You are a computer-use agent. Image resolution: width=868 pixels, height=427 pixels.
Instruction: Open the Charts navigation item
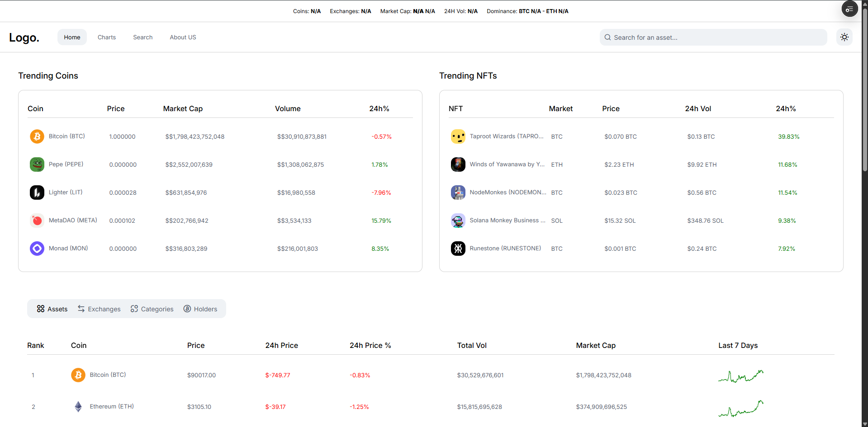(x=107, y=38)
